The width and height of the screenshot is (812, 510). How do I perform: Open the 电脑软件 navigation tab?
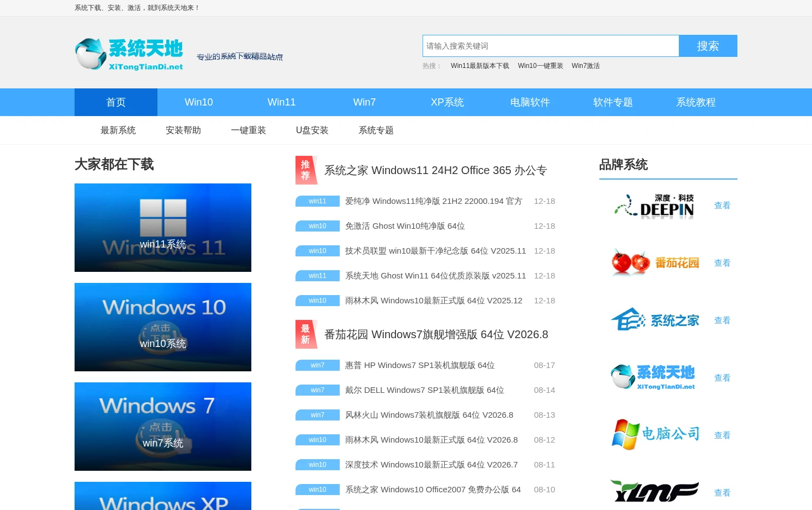(530, 102)
